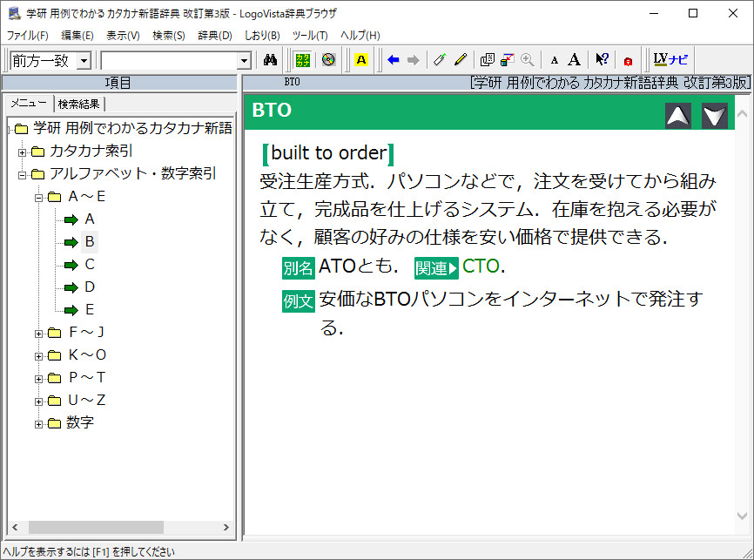Expand the F～J folder
Viewport: 754px width, 560px height.
coord(38,334)
